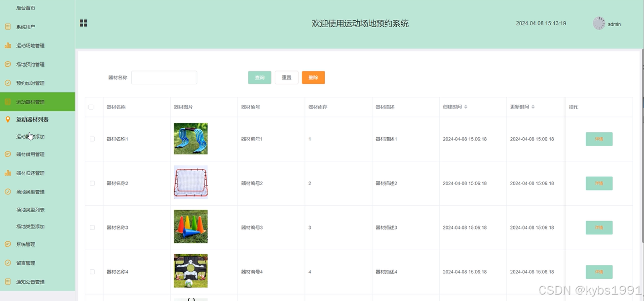The width and height of the screenshot is (644, 301).
Task: Check the box for 器材名称3 row
Action: (x=92, y=227)
